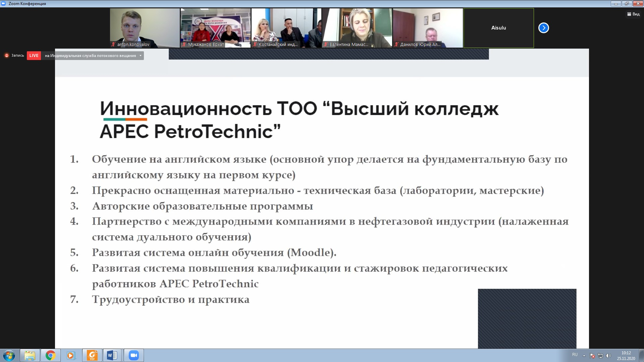Click the volume speaker tray icon
644x362 pixels.
pyautogui.click(x=608, y=356)
